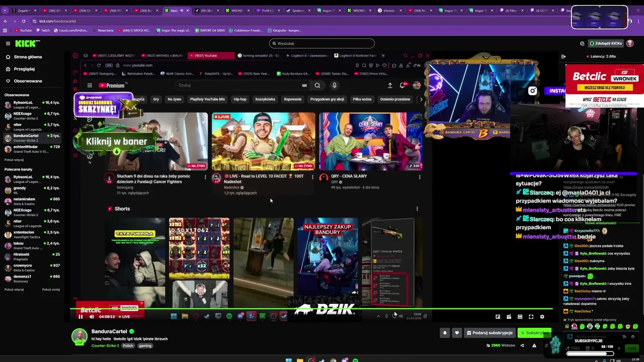Open xntentacion recommended channel
The width and height of the screenshot is (644, 362).
(32, 234)
